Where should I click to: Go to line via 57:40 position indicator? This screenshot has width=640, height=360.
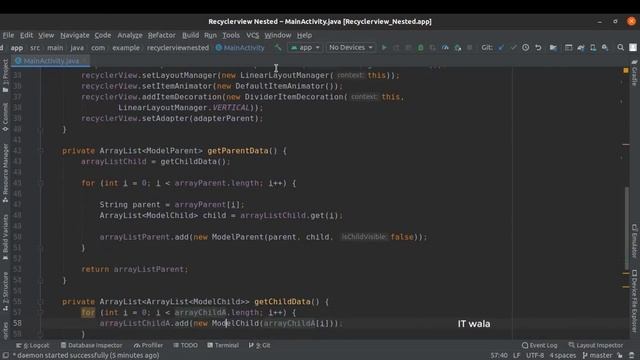point(499,355)
